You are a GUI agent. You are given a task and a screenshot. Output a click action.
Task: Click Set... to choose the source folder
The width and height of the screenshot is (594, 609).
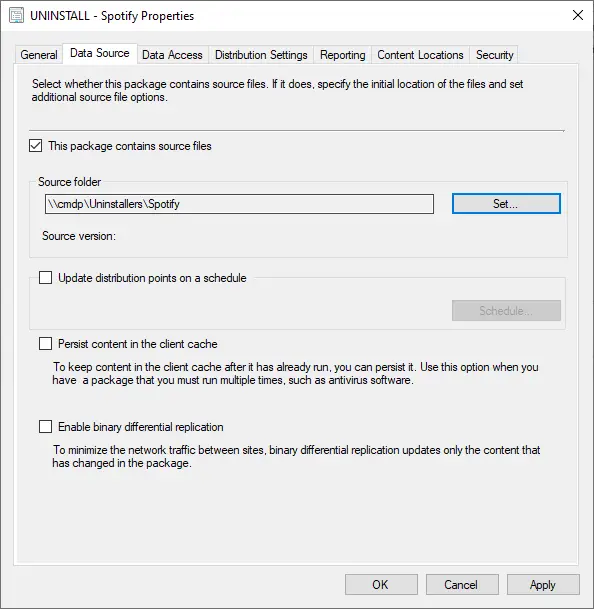[x=506, y=204]
